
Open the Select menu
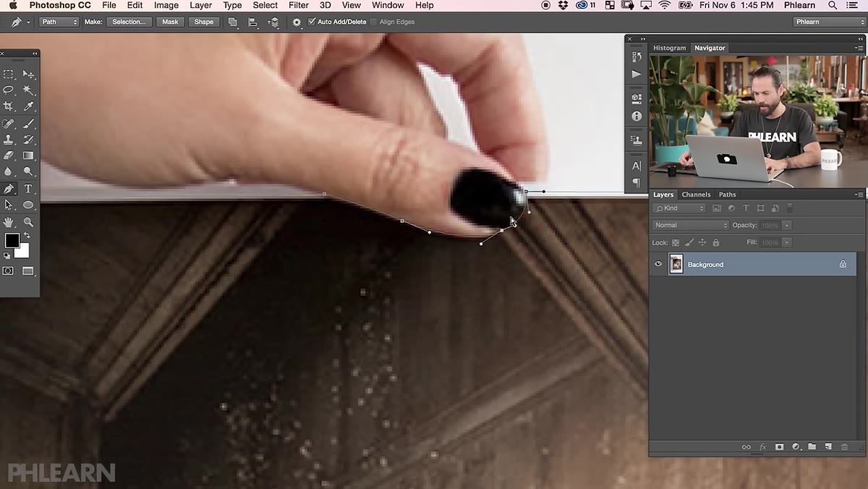pos(265,5)
